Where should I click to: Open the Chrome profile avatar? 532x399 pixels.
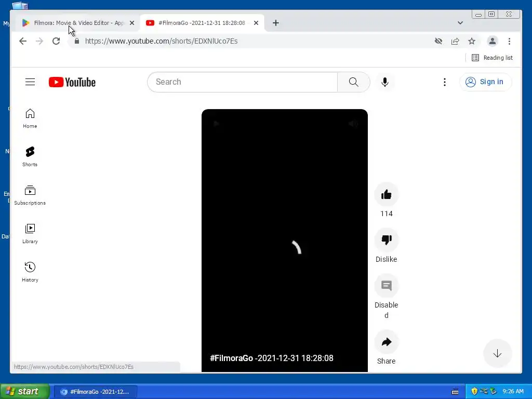[493, 41]
